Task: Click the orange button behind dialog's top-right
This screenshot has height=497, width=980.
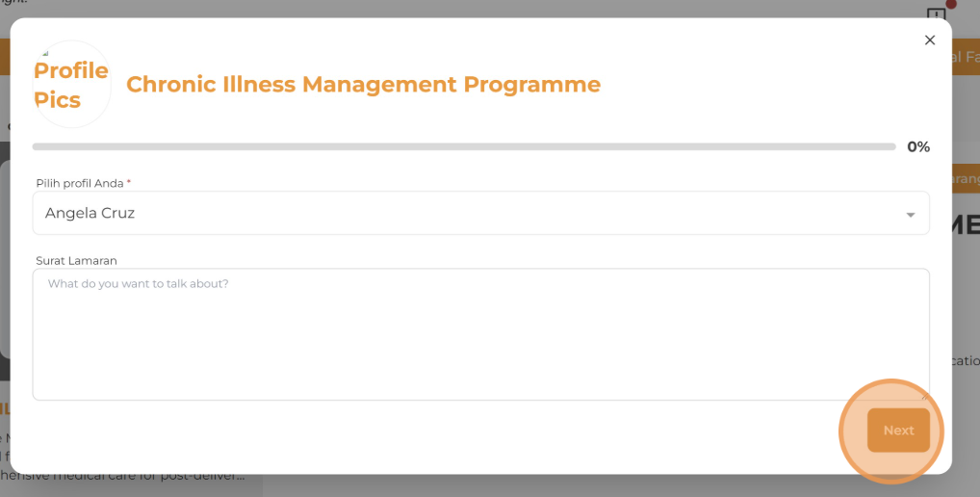Action: pyautogui.click(x=965, y=57)
